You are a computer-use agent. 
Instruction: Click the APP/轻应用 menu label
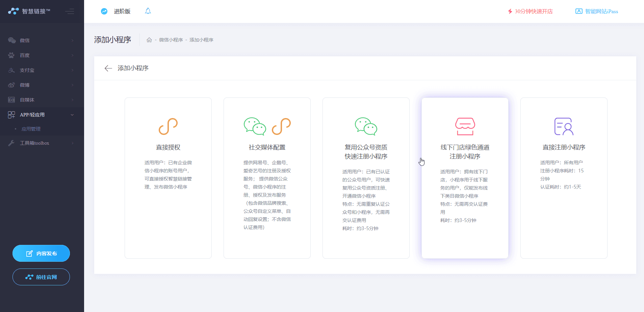[x=32, y=115]
